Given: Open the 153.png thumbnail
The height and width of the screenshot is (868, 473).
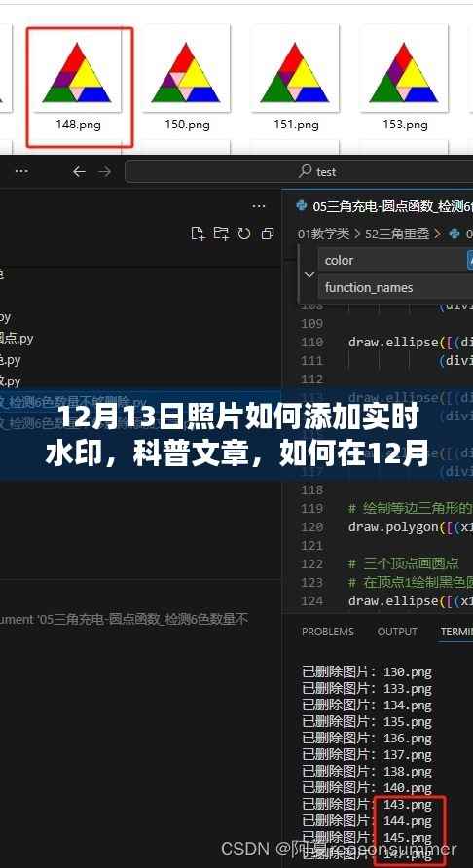Looking at the screenshot, I should pyautogui.click(x=404, y=73).
